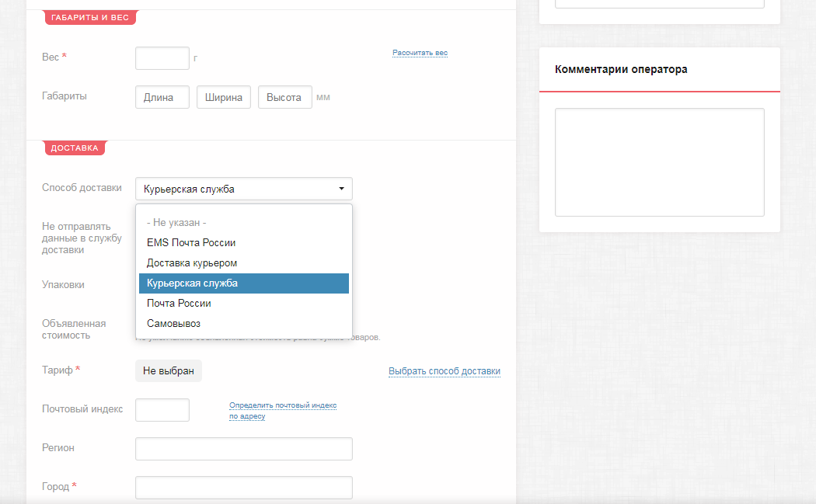The image size is (816, 504).
Task: Click the Упаковки label
Action: tap(63, 284)
